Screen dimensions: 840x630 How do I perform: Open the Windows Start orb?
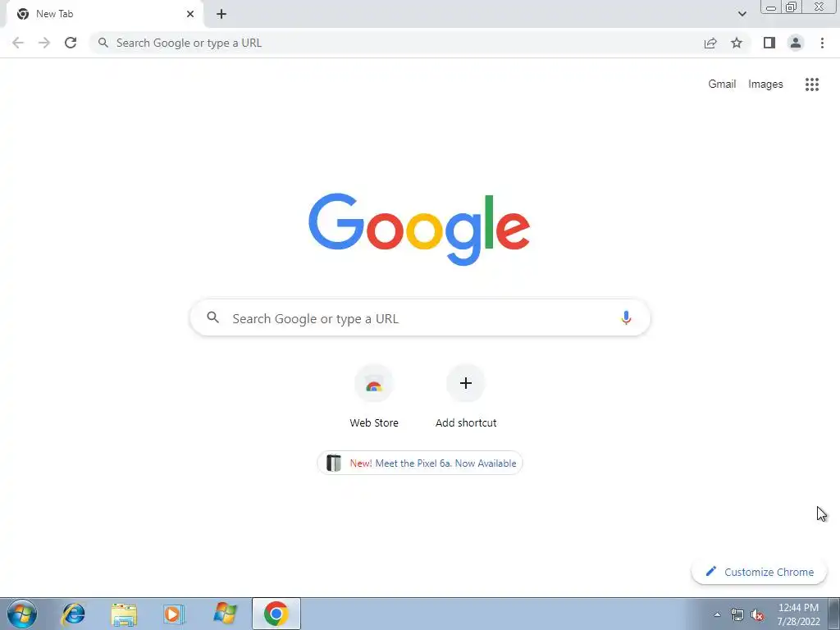pos(22,614)
